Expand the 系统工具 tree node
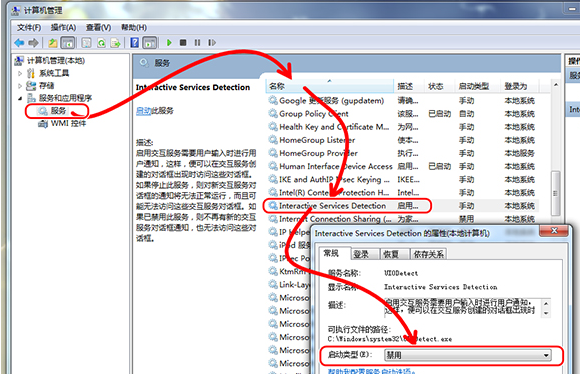The width and height of the screenshot is (580, 374). (x=20, y=73)
